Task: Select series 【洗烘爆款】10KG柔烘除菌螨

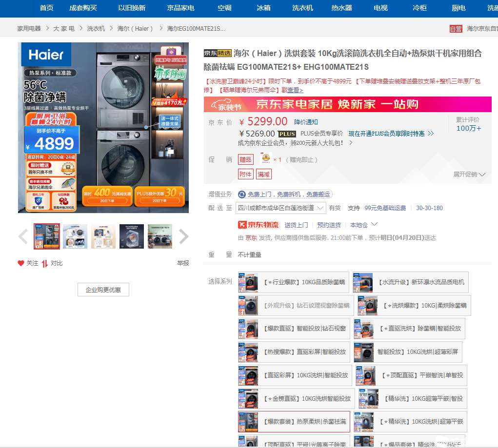Action: (x=414, y=306)
